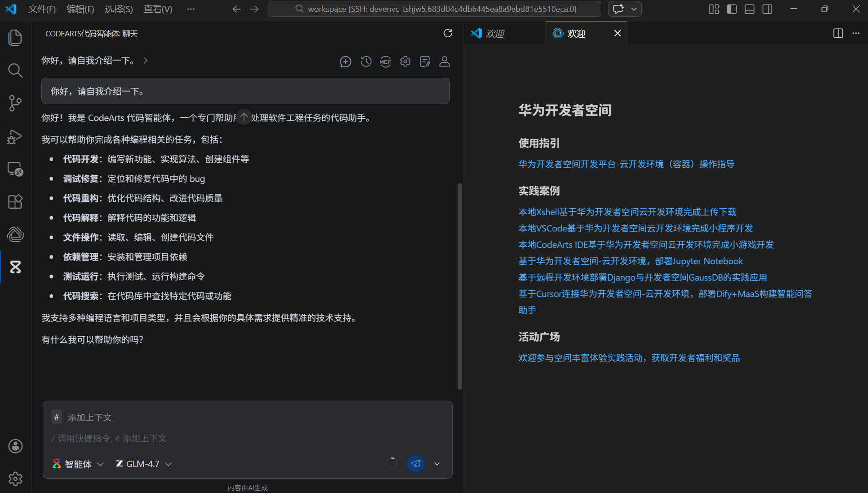This screenshot has height=493, width=868.
Task: Open editor more actions ellipsis
Action: (856, 33)
